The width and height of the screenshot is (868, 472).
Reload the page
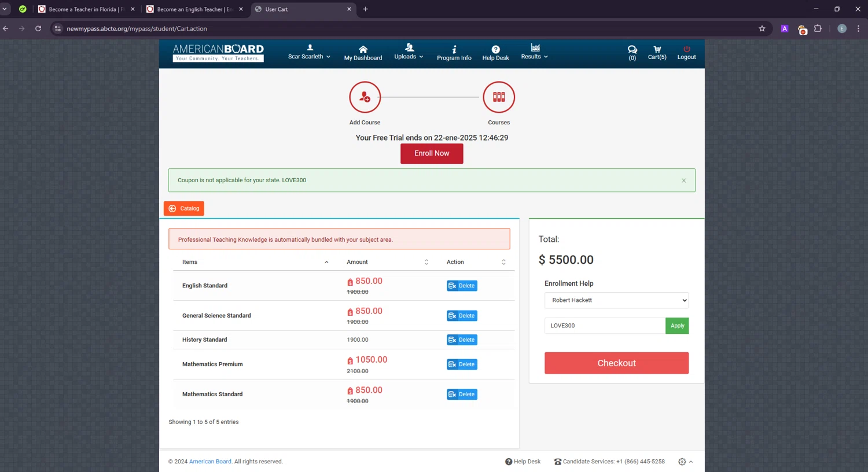(x=38, y=28)
